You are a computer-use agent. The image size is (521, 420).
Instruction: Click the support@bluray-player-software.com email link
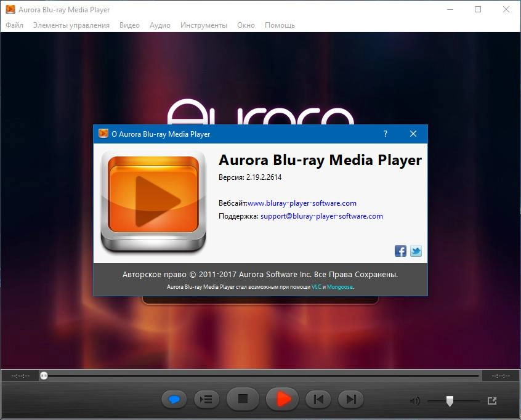[321, 216]
